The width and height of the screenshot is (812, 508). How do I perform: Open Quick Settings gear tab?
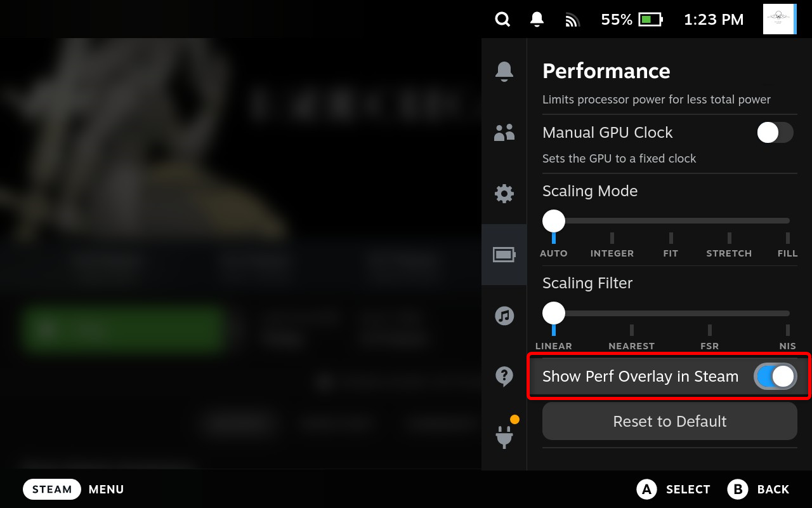[504, 193]
